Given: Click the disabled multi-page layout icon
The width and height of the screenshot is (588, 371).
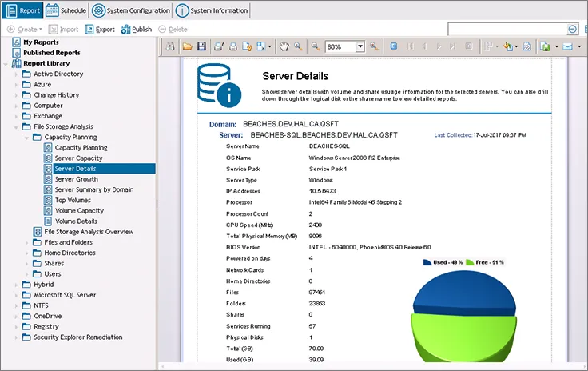Looking at the screenshot, I should [488, 46].
